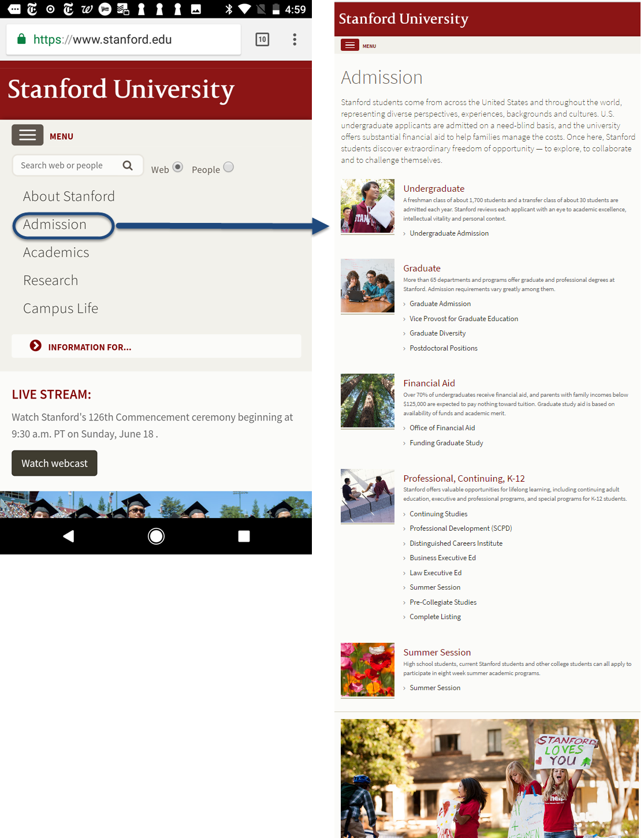644x838 pixels.
Task: Click the Watch webcast button
Action: click(54, 463)
